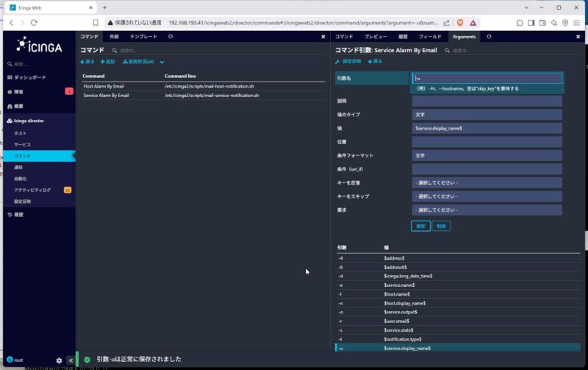The height and width of the screenshot is (370, 588).
Task: Click refresh icon in right pane tabs
Action: pos(489,36)
